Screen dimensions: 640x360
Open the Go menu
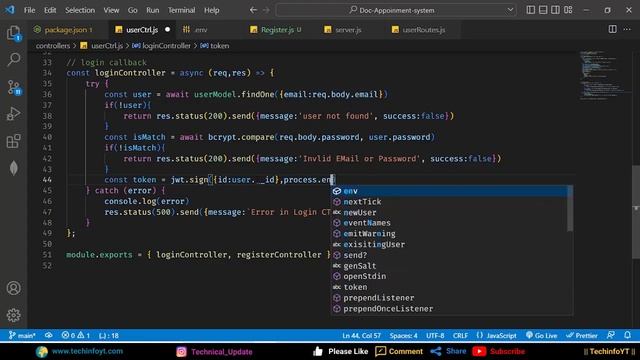pyautogui.click(x=133, y=10)
